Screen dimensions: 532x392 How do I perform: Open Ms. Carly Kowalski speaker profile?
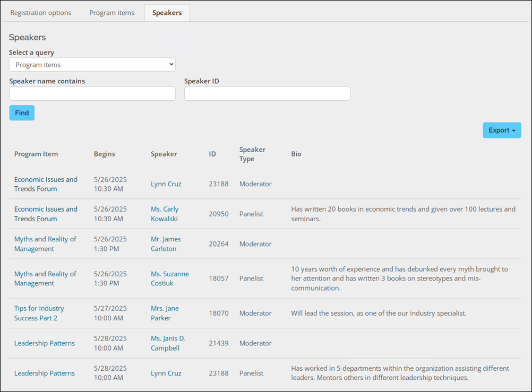pyautogui.click(x=165, y=214)
